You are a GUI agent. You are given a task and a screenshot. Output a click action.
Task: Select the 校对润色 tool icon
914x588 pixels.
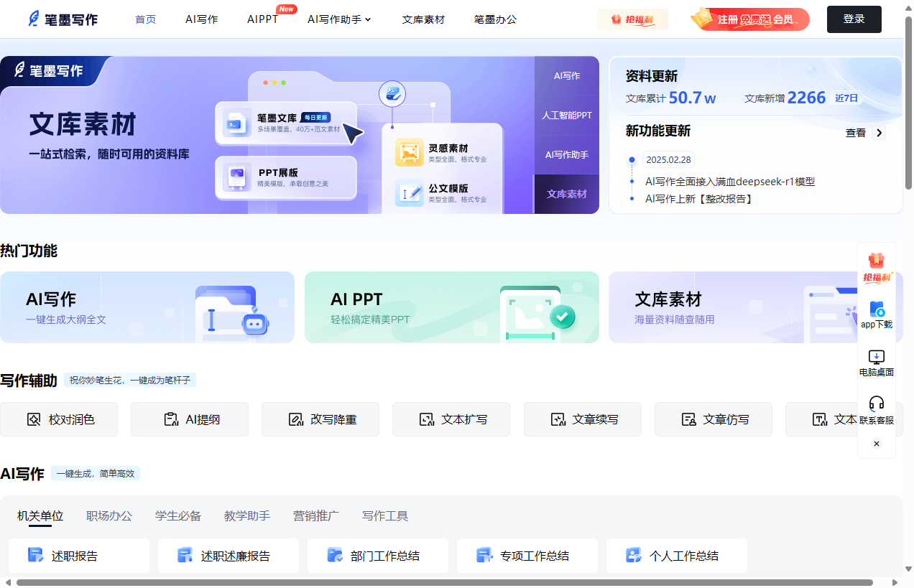[x=34, y=419]
